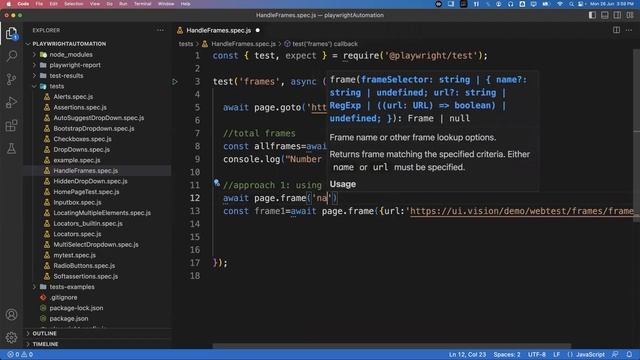Click Ln 12, Col 23 in status bar

click(x=467, y=354)
